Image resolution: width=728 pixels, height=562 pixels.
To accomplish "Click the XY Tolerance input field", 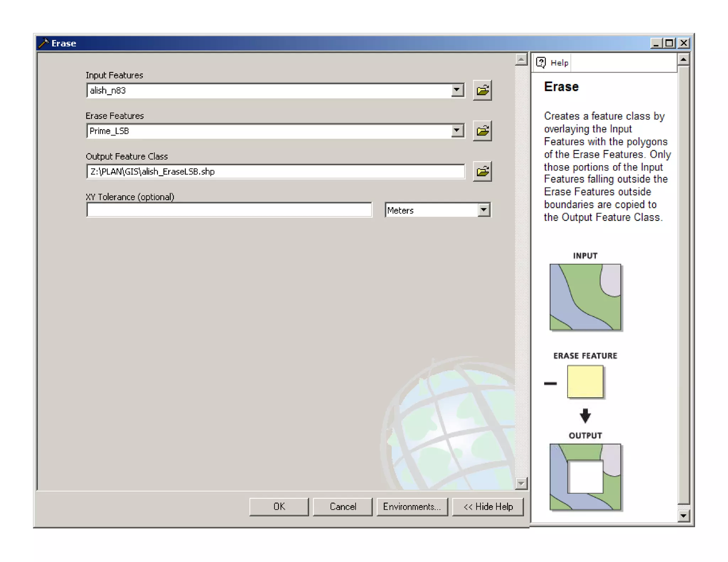I will [x=229, y=210].
